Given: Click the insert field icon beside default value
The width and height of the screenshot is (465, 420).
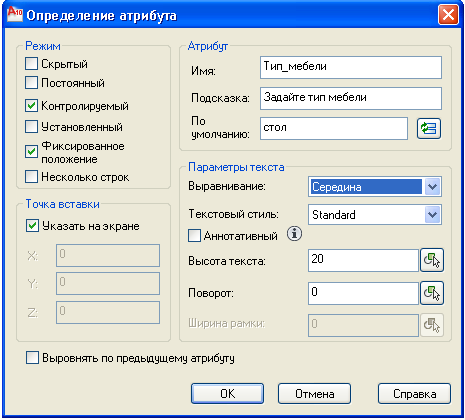Looking at the screenshot, I should pyautogui.click(x=429, y=129).
